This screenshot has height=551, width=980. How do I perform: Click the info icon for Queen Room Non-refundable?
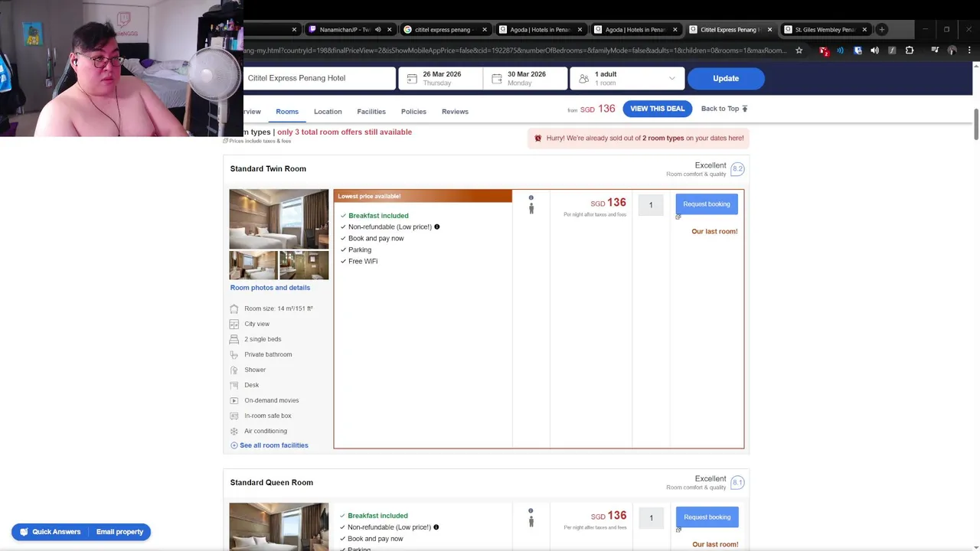pyautogui.click(x=436, y=527)
